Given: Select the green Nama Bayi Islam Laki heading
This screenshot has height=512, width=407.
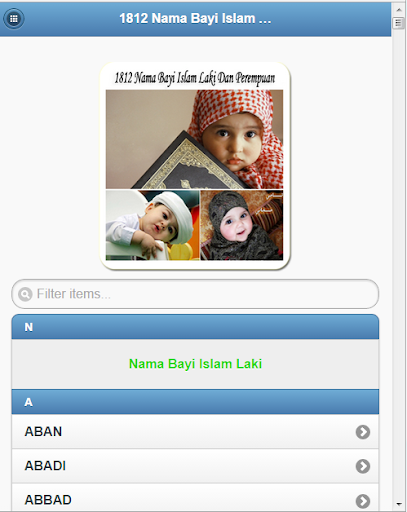Looking at the screenshot, I should pos(195,364).
